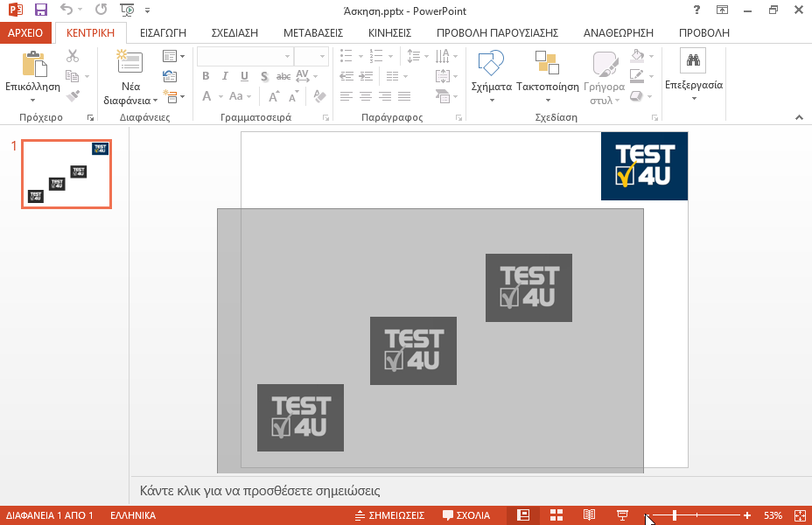Toggle text Shadow button

(x=264, y=76)
